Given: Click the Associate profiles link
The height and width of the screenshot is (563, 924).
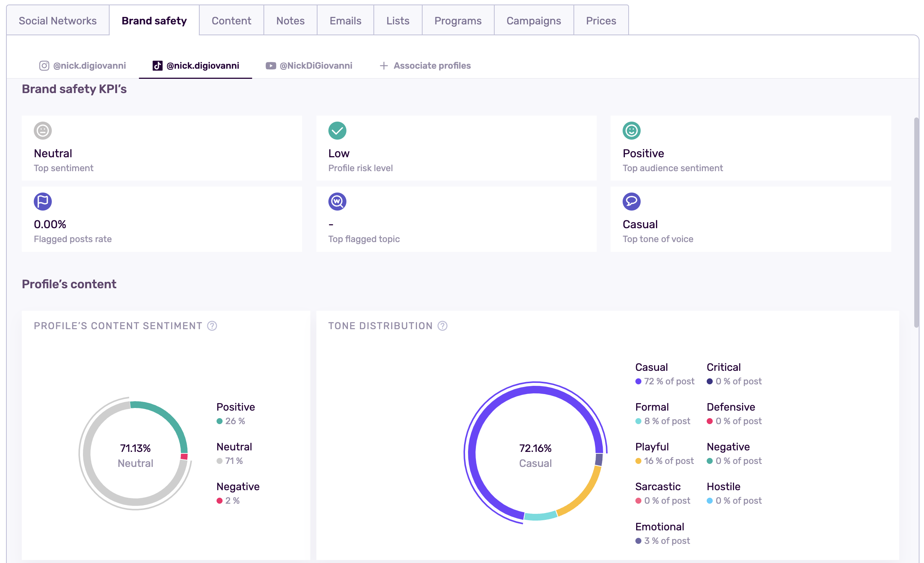Looking at the screenshot, I should tap(432, 65).
